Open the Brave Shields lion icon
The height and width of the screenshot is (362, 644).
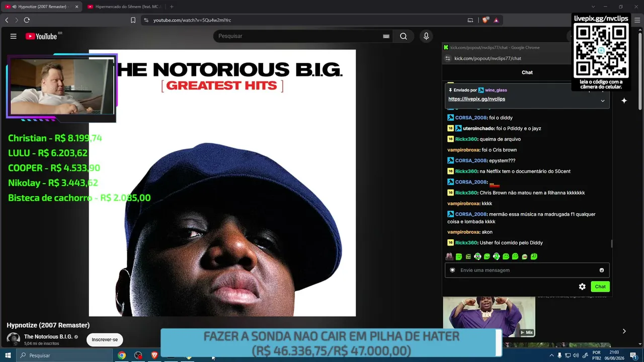coord(485,20)
